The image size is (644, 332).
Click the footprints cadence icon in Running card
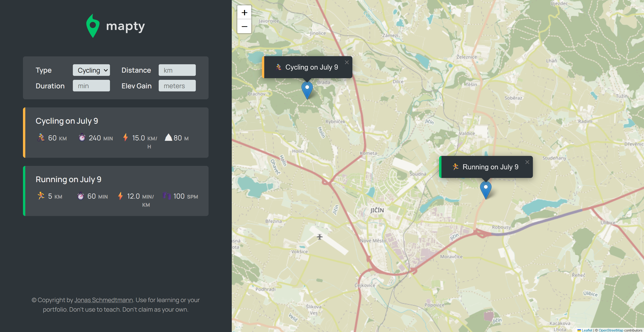(x=167, y=196)
